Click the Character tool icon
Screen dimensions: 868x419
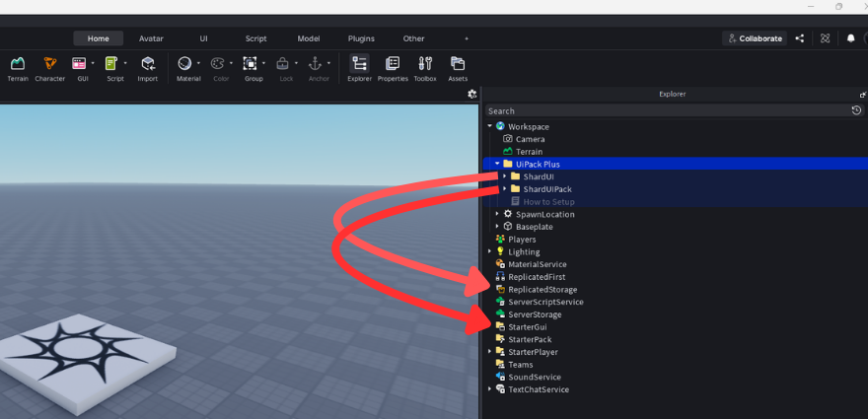click(50, 64)
